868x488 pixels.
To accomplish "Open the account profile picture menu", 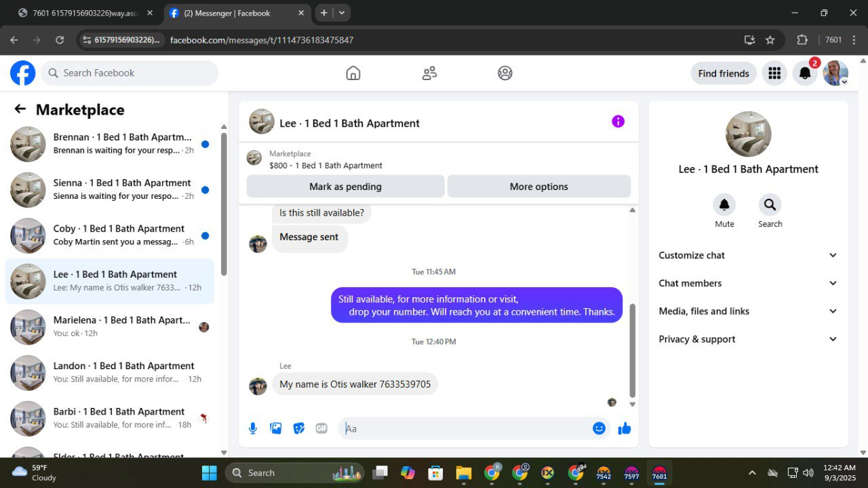I will [835, 73].
